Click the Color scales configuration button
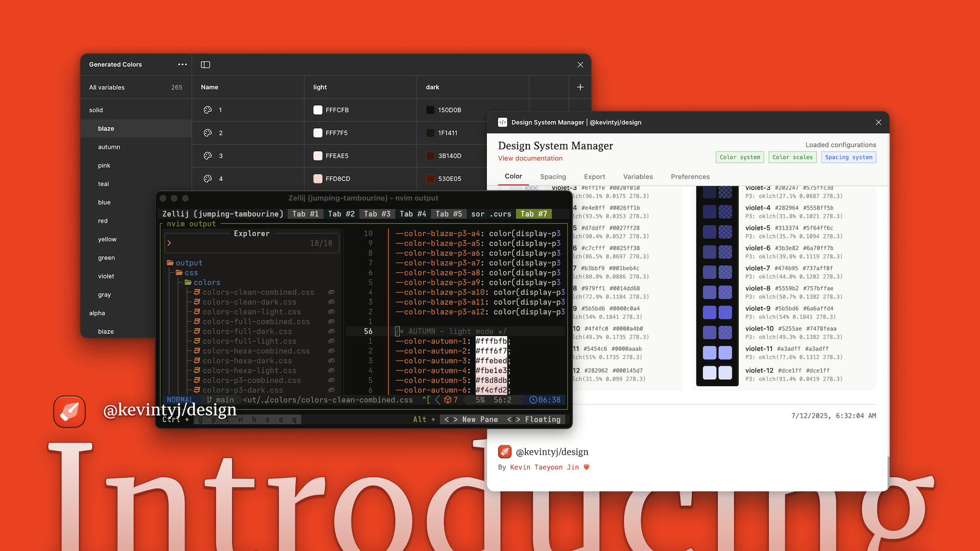The image size is (980, 551). tap(792, 157)
